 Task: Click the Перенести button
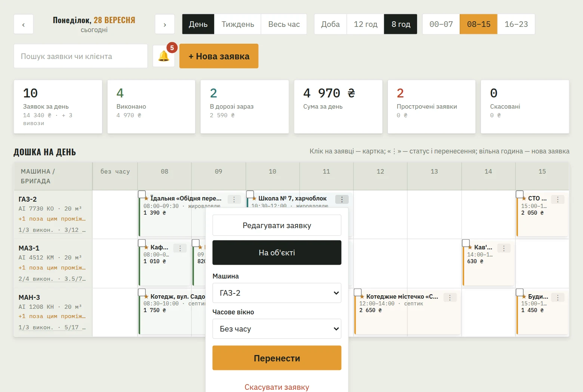[x=277, y=358]
